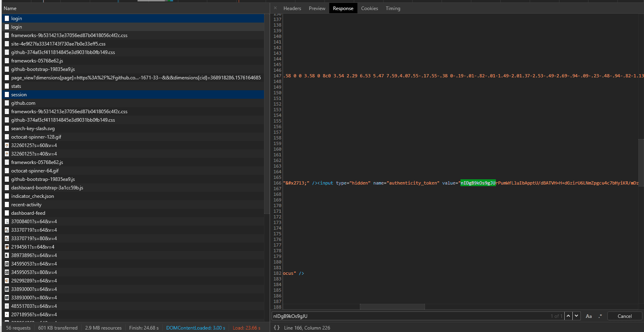This screenshot has width=644, height=332.
Task: Click the response horizontal scrollbar thumb
Action: click(392, 307)
